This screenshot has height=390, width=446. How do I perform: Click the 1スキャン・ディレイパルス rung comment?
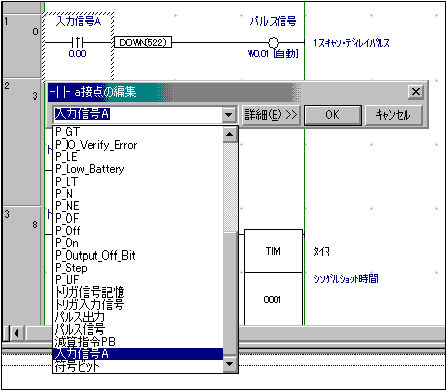click(351, 43)
